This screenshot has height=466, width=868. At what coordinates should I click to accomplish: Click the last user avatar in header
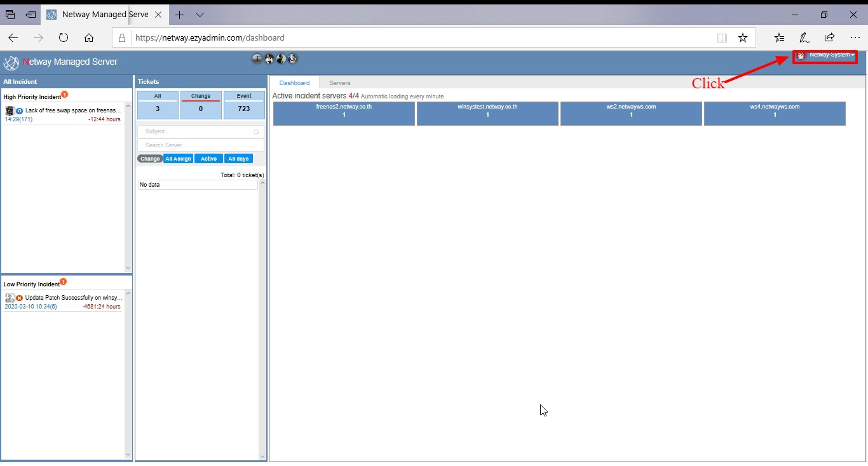point(293,59)
